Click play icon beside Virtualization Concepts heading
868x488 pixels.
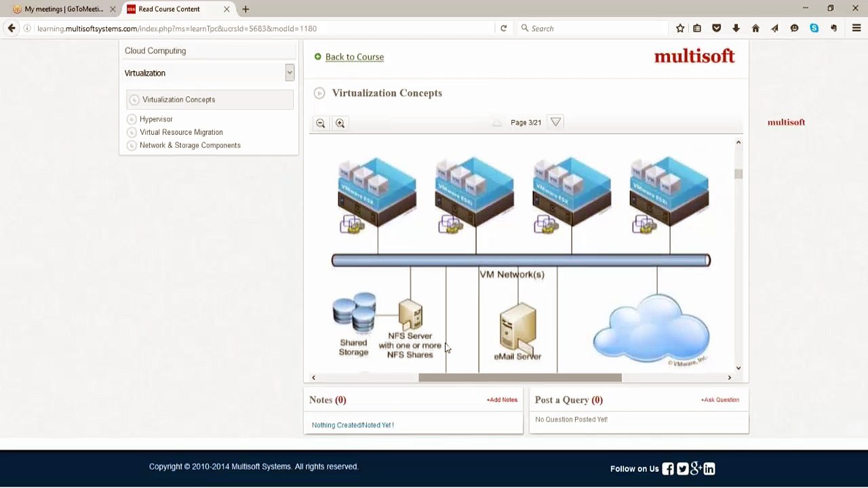(x=319, y=93)
